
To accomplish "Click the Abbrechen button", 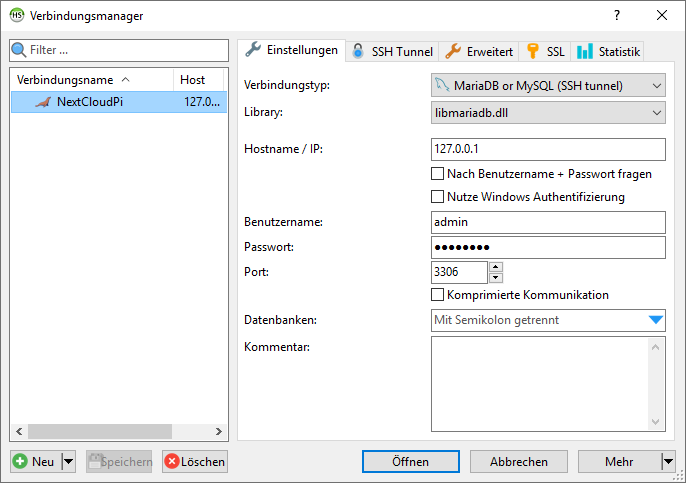I will click(x=517, y=461).
